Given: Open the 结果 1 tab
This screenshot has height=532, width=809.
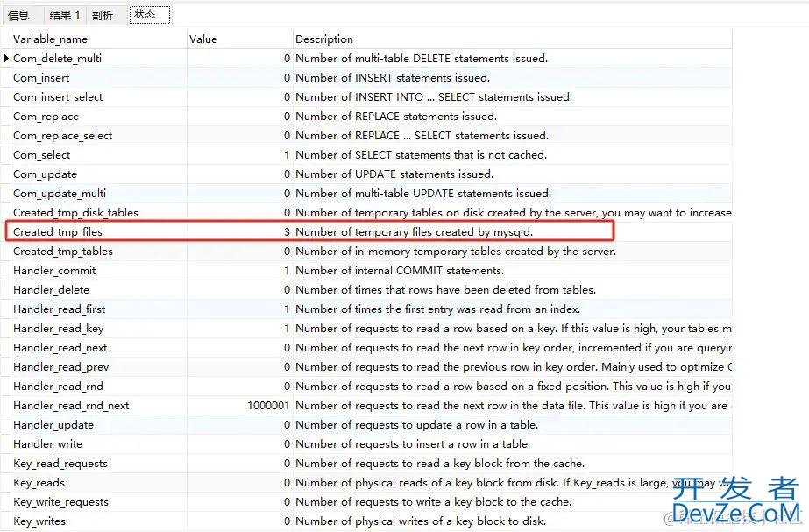Looking at the screenshot, I should pyautogui.click(x=65, y=15).
